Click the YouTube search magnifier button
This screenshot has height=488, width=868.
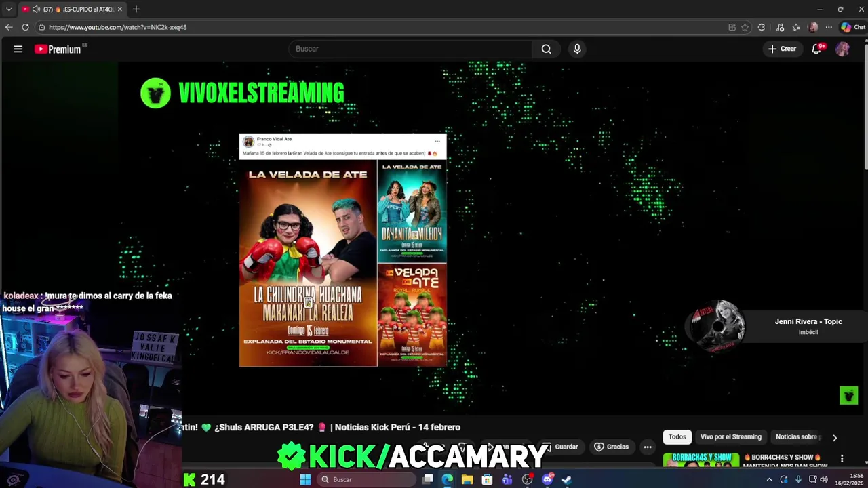(x=546, y=49)
